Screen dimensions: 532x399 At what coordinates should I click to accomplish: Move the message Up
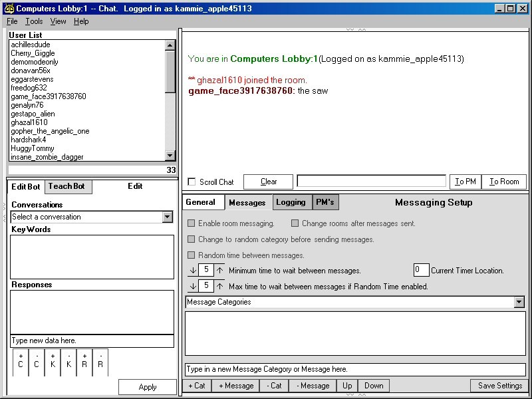pyautogui.click(x=347, y=386)
